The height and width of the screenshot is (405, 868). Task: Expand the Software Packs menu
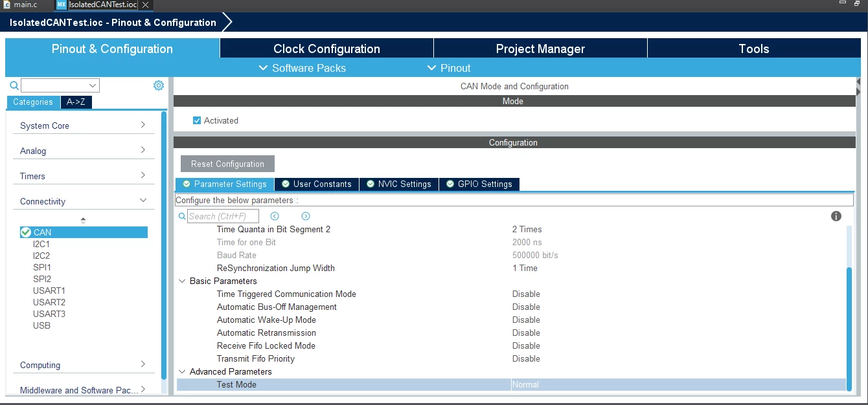(302, 68)
